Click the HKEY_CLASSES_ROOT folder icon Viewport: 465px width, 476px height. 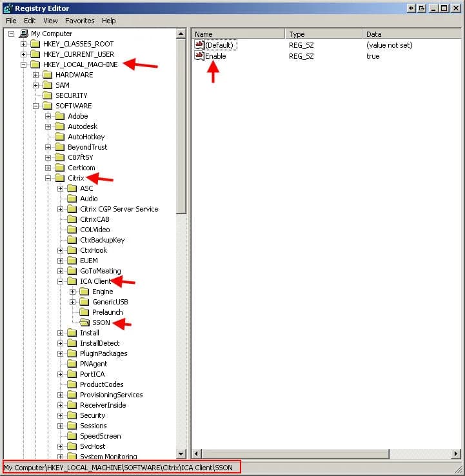pyautogui.click(x=35, y=44)
